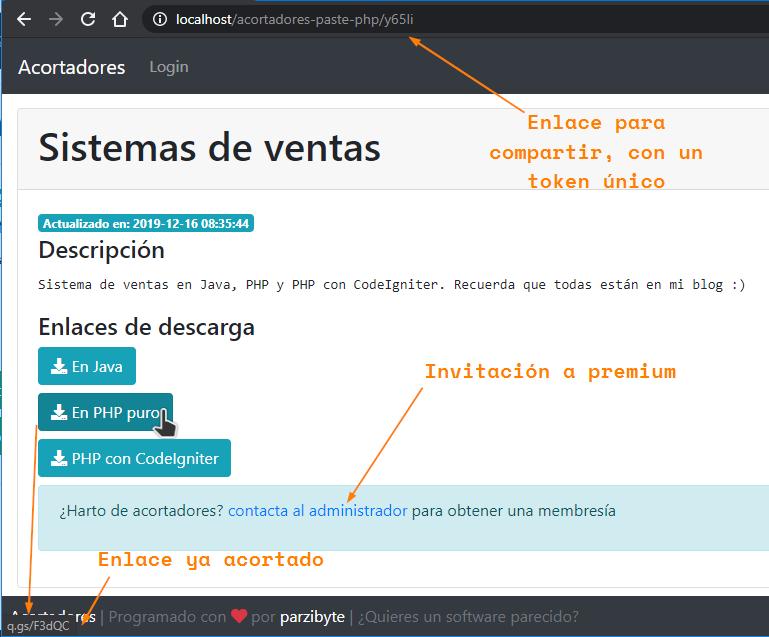Follow the contacta al administrador link
This screenshot has height=637, width=769.
tap(318, 511)
